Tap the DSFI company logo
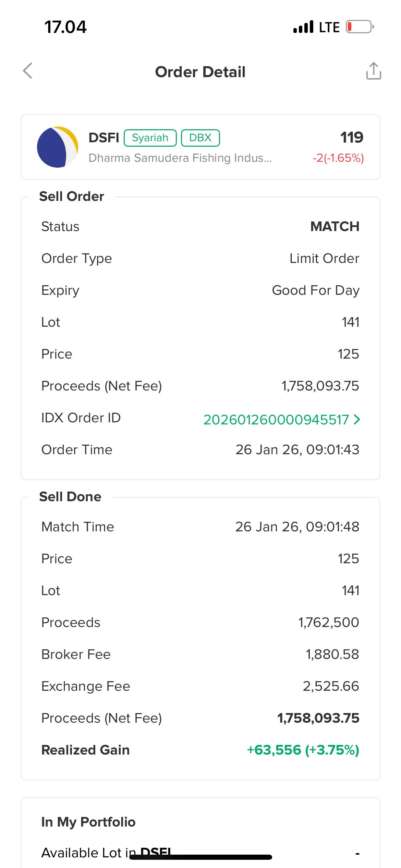Viewport: 401px width, 868px height. [x=58, y=147]
